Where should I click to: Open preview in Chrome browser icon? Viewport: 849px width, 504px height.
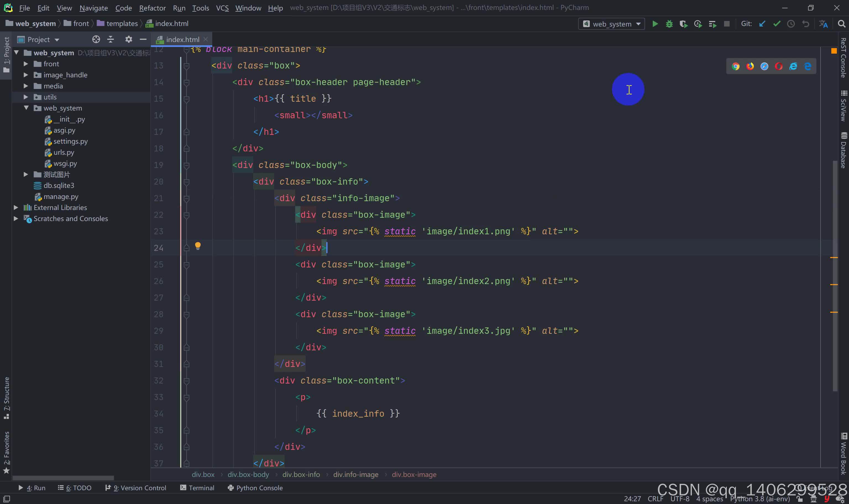pyautogui.click(x=736, y=66)
